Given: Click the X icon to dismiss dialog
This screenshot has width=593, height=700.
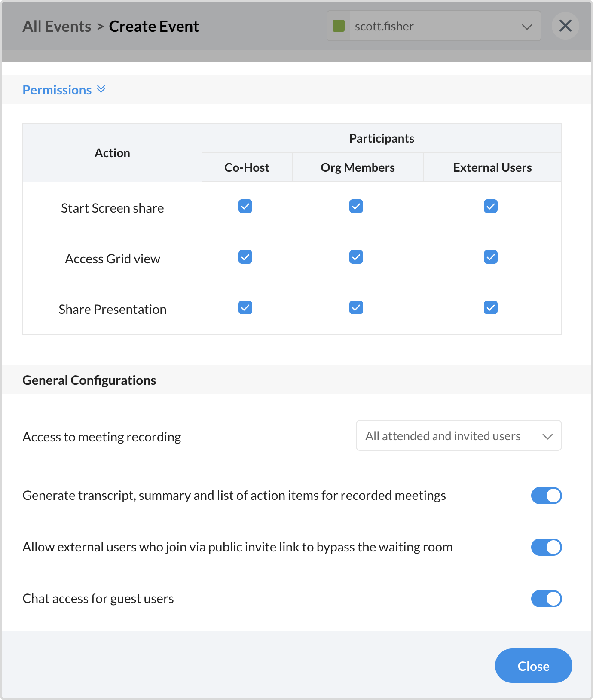Looking at the screenshot, I should point(565,26).
